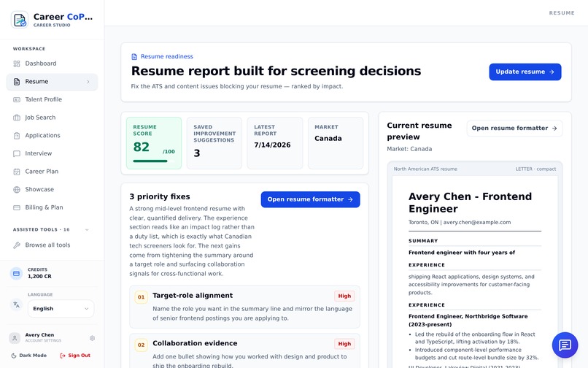Click the resume score progress bar

[x=154, y=161]
